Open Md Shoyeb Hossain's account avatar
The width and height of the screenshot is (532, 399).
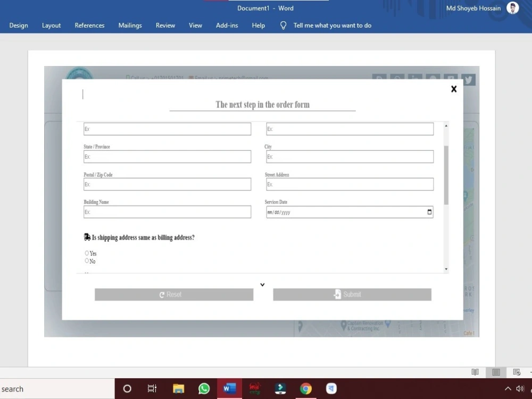pos(513,8)
